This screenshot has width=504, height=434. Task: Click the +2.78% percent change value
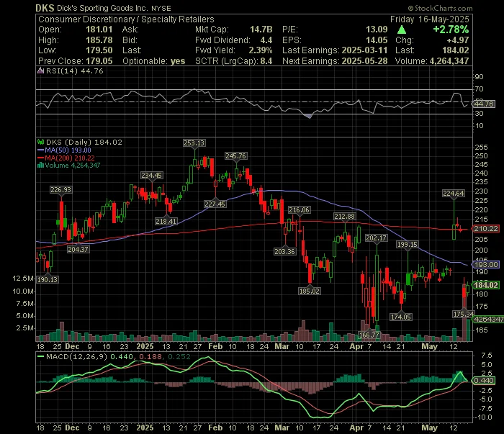point(451,30)
